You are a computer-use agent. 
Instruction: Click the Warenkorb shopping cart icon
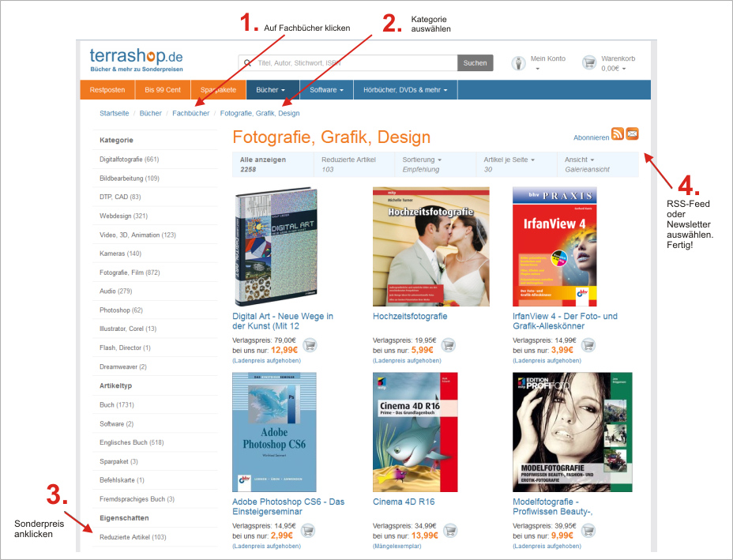pyautogui.click(x=589, y=62)
